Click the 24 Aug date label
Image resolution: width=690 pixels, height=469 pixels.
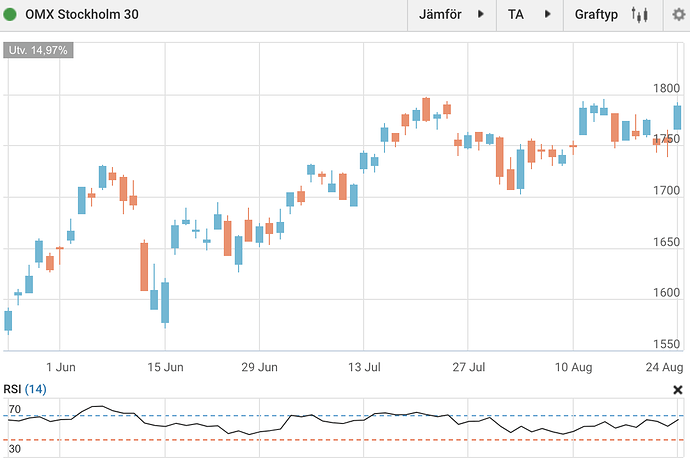(x=664, y=367)
